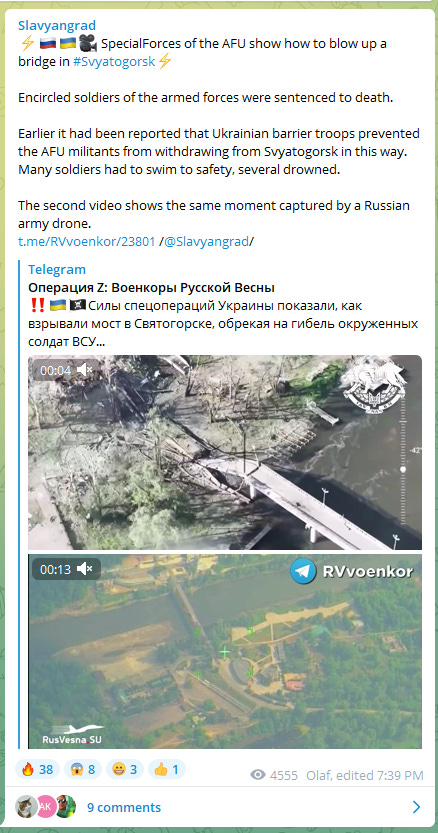Click the views eye icon

pyautogui.click(x=258, y=775)
